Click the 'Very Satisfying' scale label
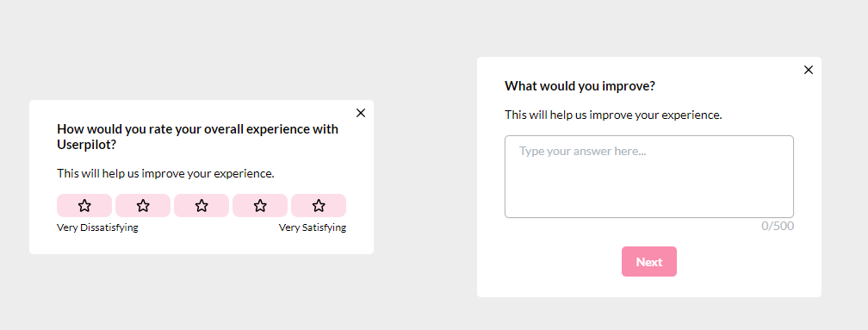Screen dimensions: 868x330 (313, 227)
